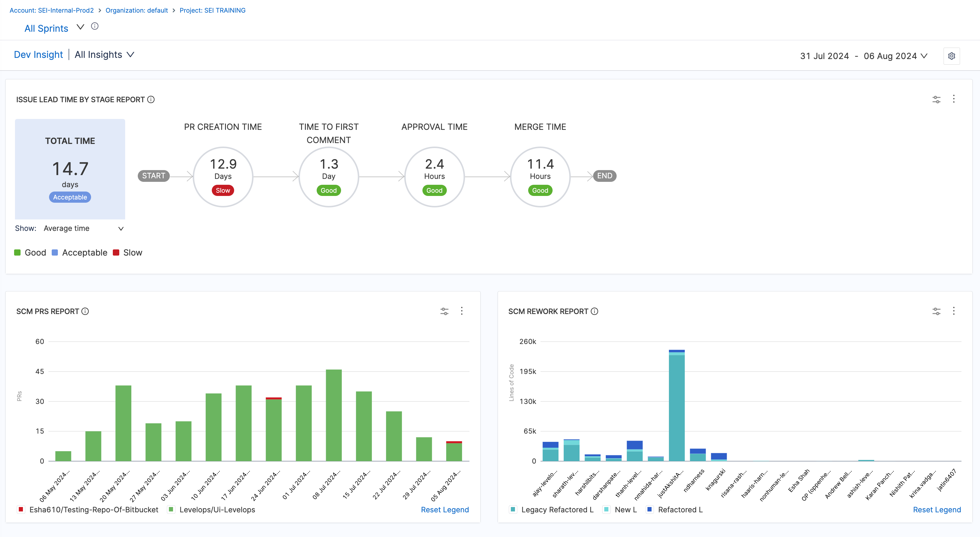Click info icon next to All Sprints
The width and height of the screenshot is (980, 537).
click(x=95, y=26)
